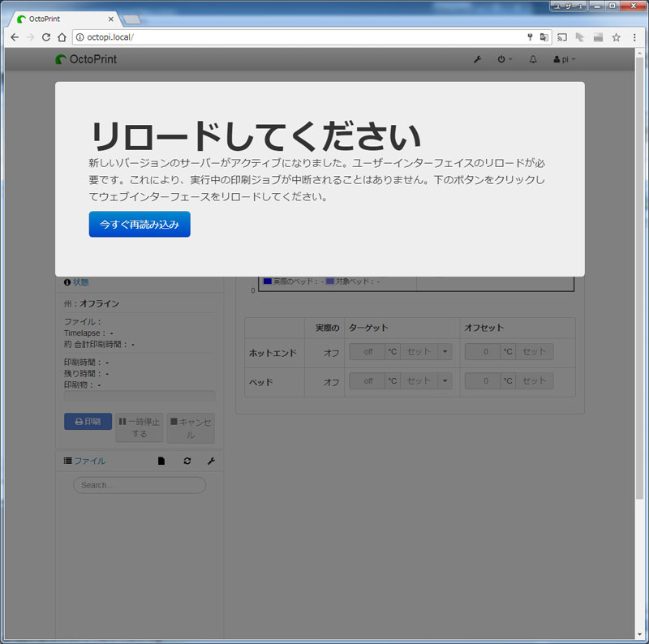Click the 実際のベッド legend color swatch
This screenshot has height=644, width=649.
pos(268,281)
